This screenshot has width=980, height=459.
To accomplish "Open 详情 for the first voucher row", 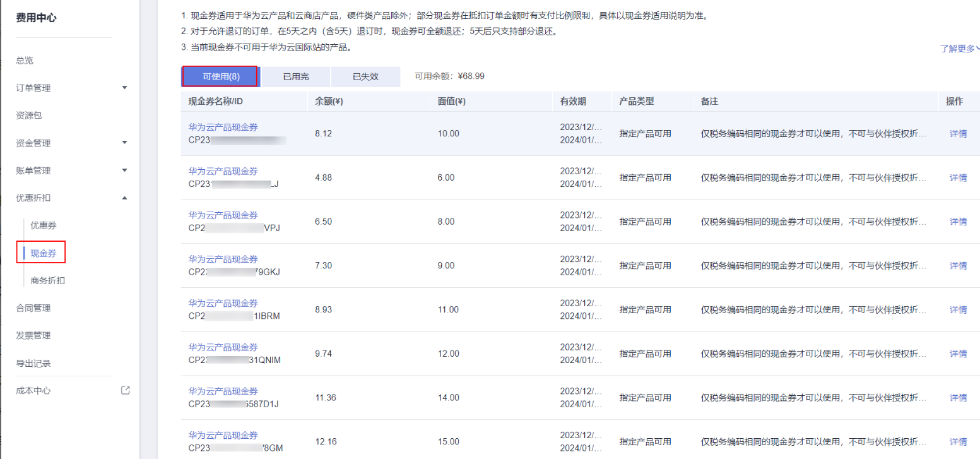I will [x=958, y=133].
